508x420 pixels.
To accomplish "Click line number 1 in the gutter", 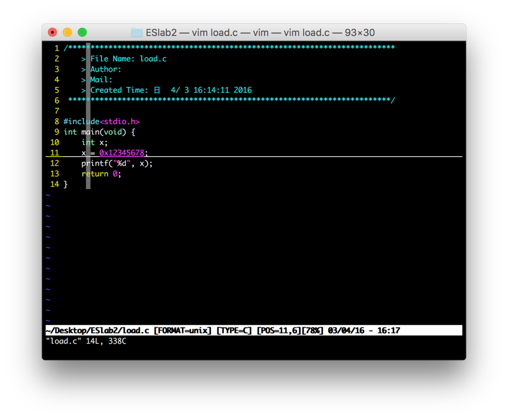I will click(57, 48).
